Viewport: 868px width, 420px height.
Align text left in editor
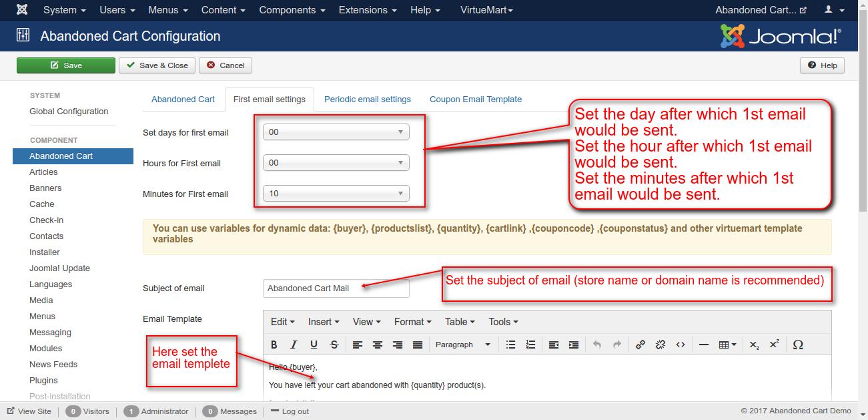358,345
